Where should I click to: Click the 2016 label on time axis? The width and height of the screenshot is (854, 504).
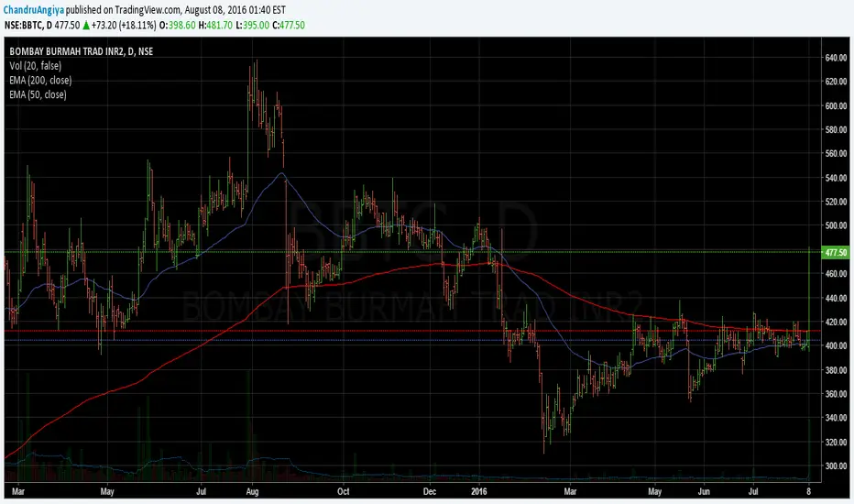(x=478, y=491)
